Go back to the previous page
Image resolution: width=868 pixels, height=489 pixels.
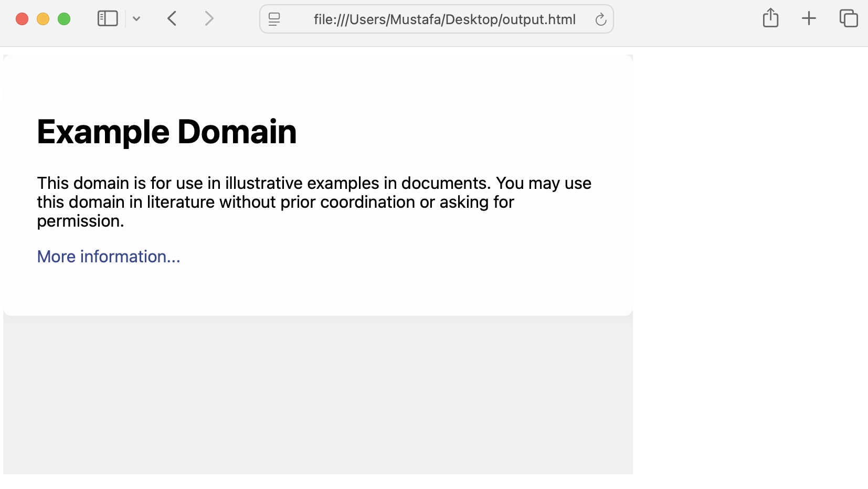pos(172,18)
